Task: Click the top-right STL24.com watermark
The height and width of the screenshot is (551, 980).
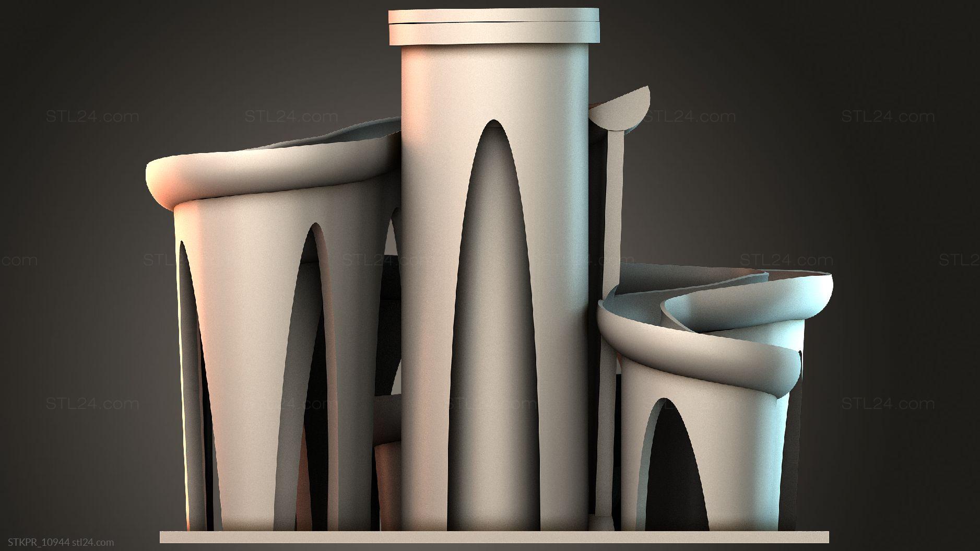Action: tap(888, 116)
